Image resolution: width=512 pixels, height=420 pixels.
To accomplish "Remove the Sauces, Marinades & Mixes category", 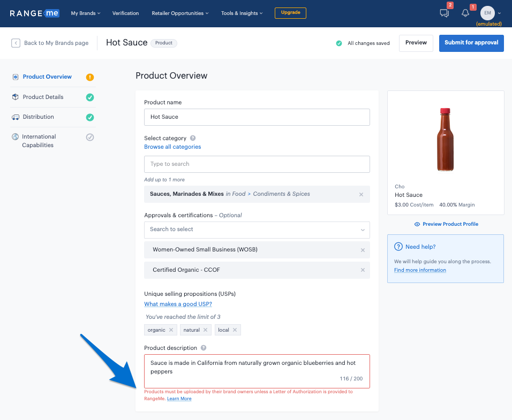I will [361, 194].
